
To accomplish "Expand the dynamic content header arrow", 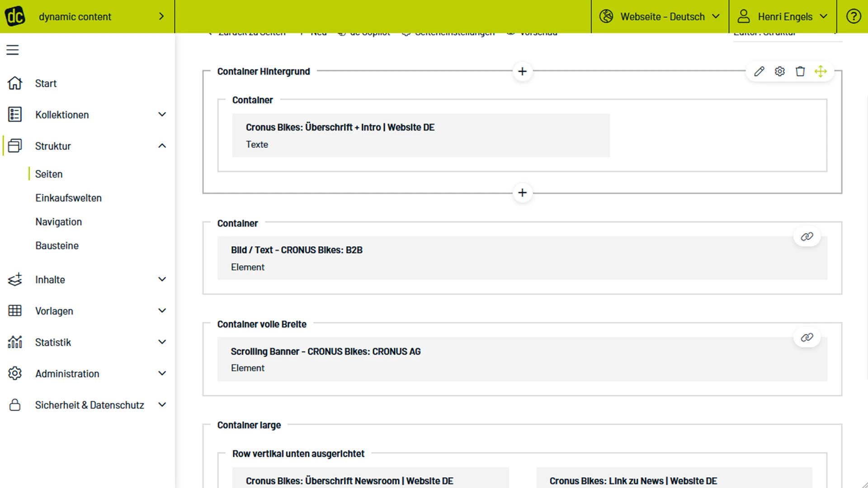I will pyautogui.click(x=161, y=16).
